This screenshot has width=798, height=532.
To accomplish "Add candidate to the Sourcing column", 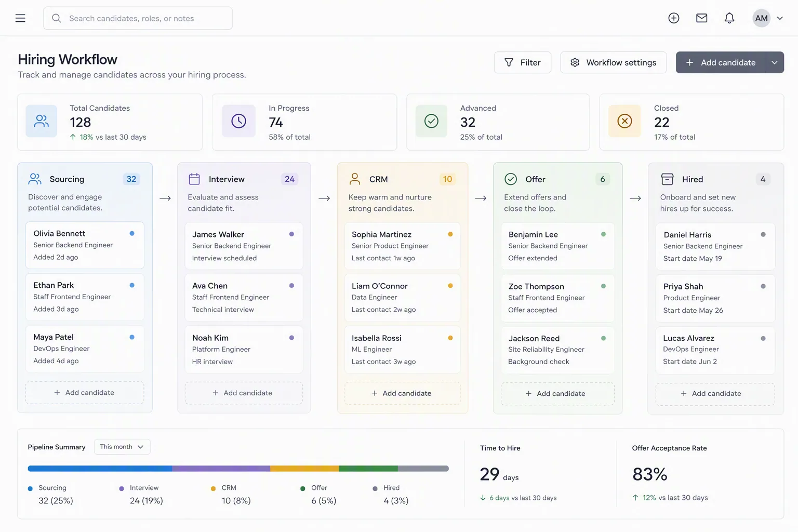I will click(85, 393).
